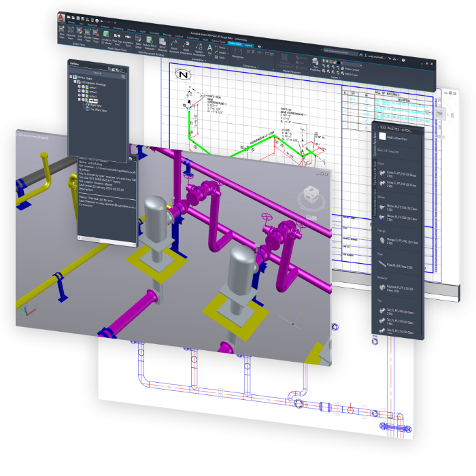The width and height of the screenshot is (476, 476).
Task: Select Right View under ortho4
Action: 96,105
